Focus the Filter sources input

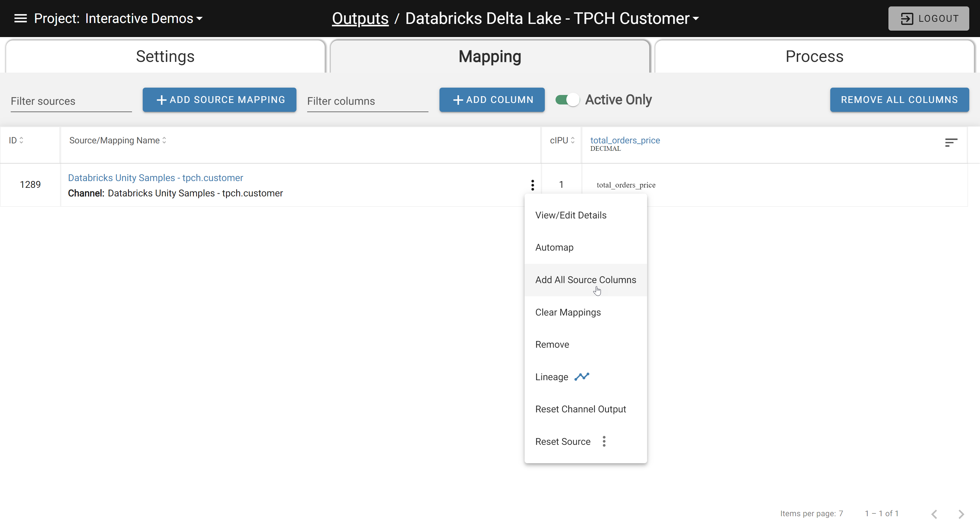[71, 101]
